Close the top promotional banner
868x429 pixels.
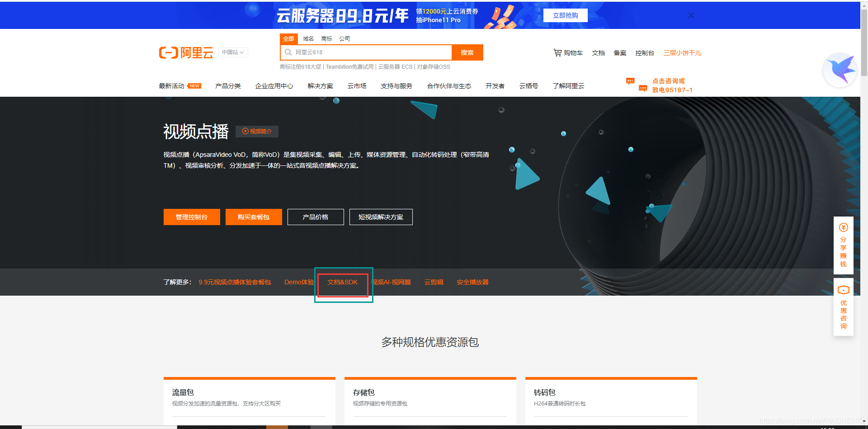pyautogui.click(x=691, y=15)
